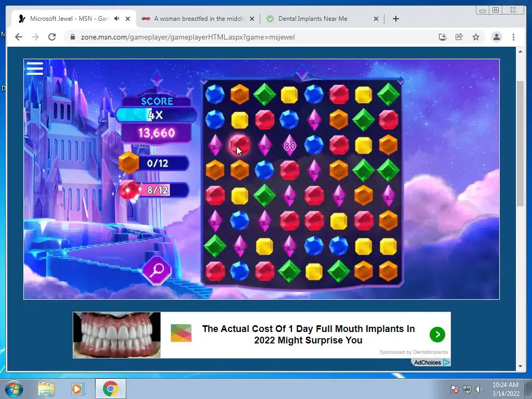Open the network tray icon

[467, 389]
